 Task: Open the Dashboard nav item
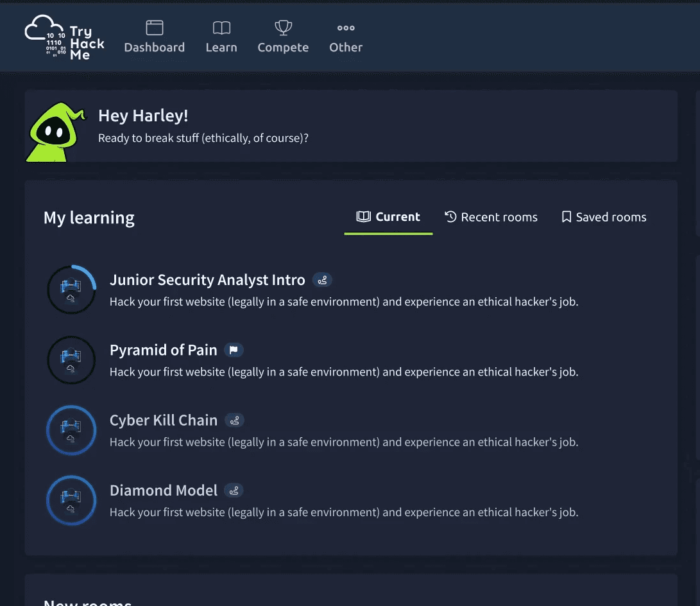pyautogui.click(x=155, y=37)
